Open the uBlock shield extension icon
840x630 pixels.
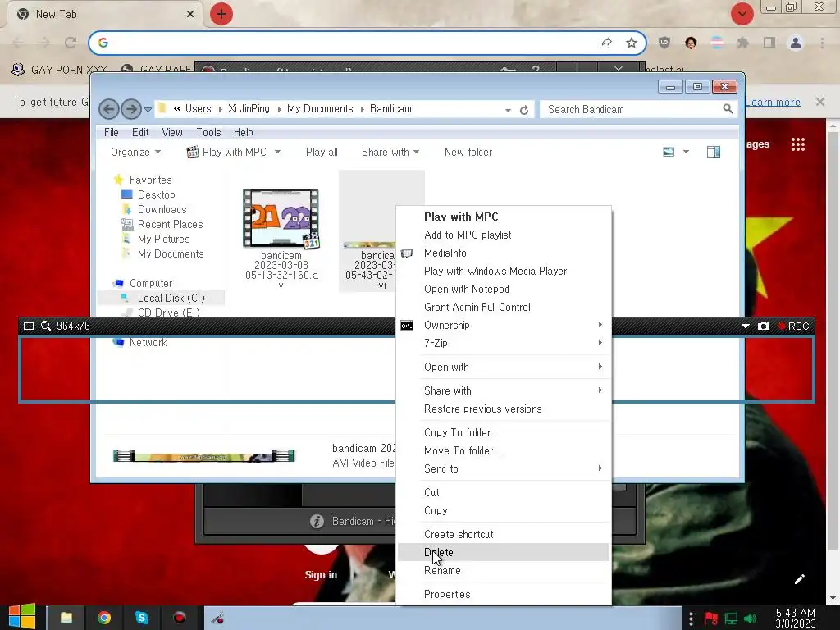[664, 43]
